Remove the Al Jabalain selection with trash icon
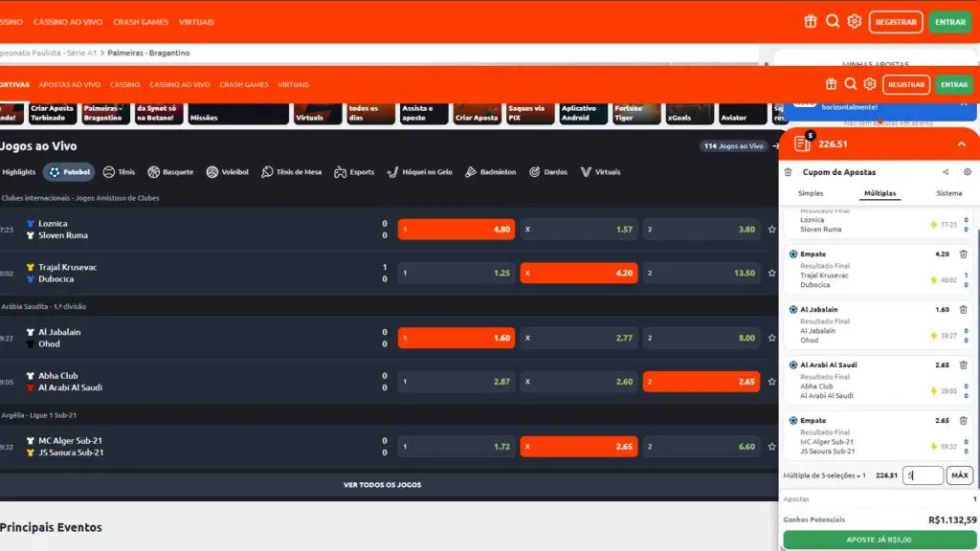 click(963, 310)
